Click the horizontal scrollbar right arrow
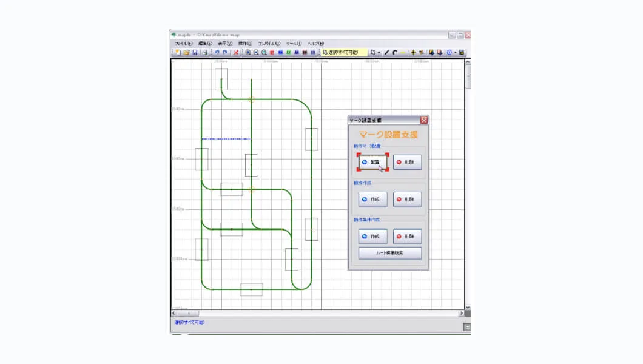The width and height of the screenshot is (643, 364). tap(461, 313)
